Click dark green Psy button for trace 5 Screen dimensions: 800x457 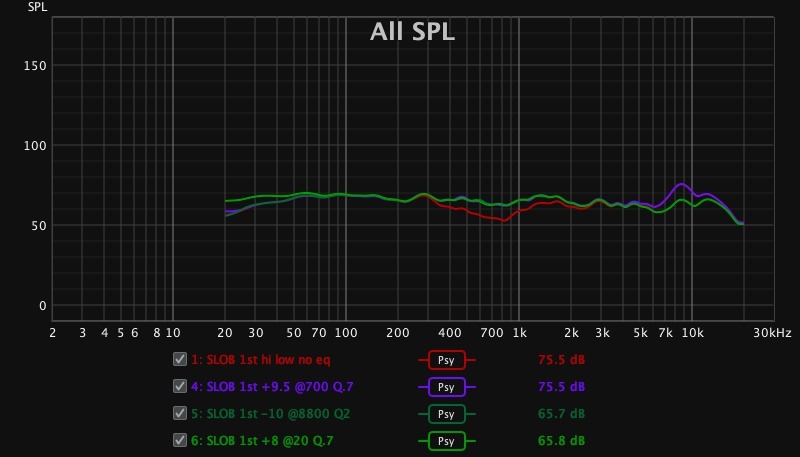pos(446,414)
